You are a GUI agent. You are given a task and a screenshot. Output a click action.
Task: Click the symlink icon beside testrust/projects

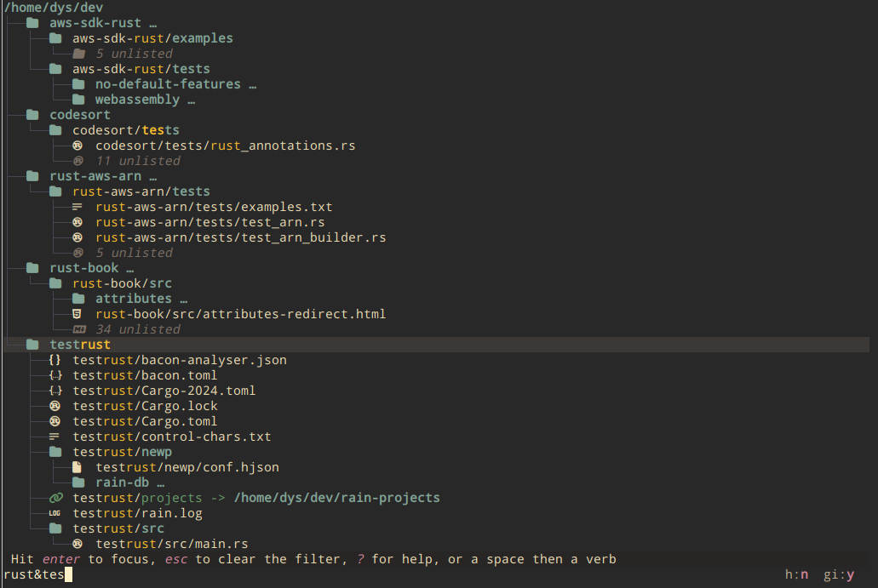pos(55,498)
